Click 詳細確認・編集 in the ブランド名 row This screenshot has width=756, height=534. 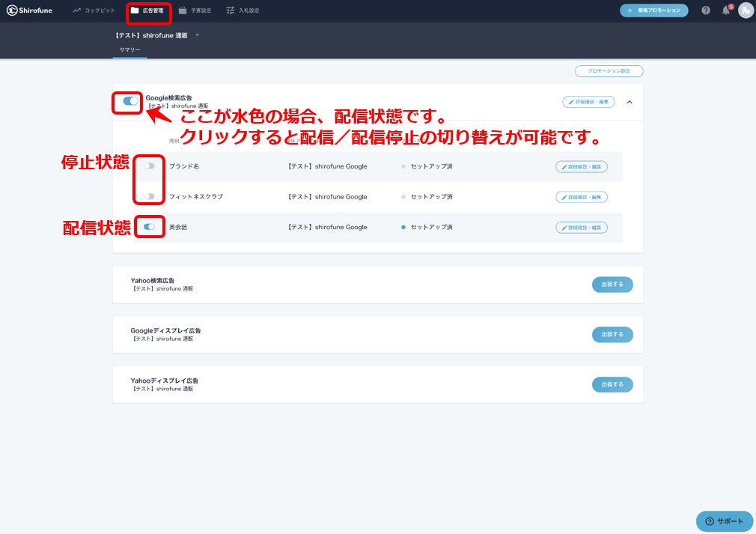pos(582,166)
